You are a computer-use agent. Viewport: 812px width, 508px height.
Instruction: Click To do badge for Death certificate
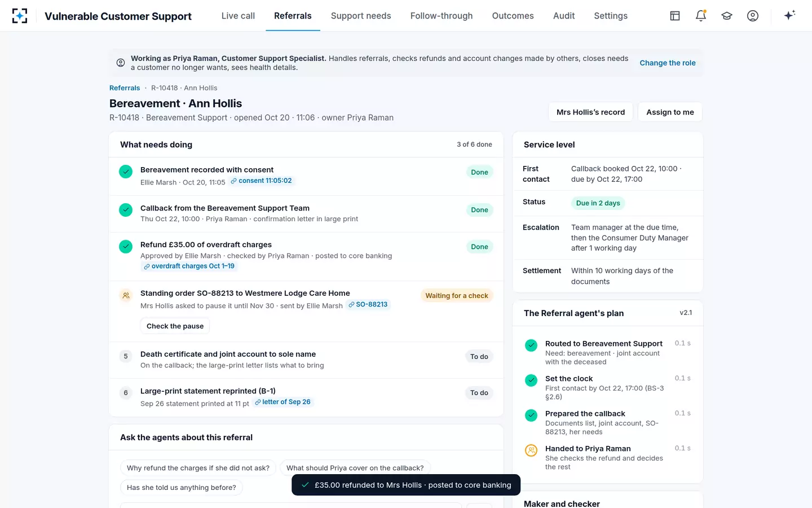tap(479, 357)
